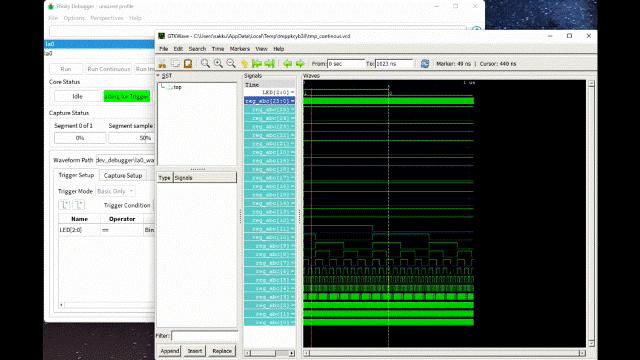This screenshot has width=640, height=360.
Task: Open the File menu in GTKWave
Action: point(164,49)
